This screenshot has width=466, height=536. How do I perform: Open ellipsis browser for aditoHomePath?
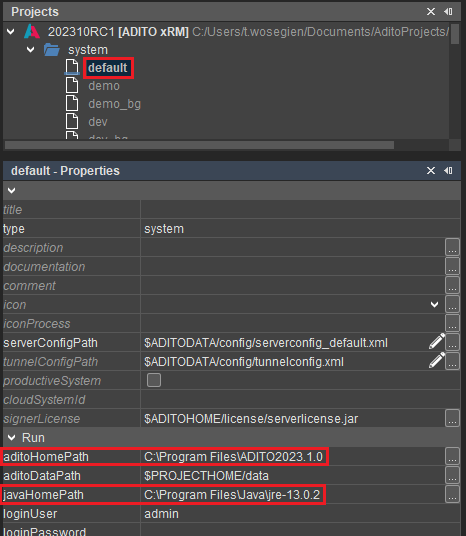click(x=452, y=456)
